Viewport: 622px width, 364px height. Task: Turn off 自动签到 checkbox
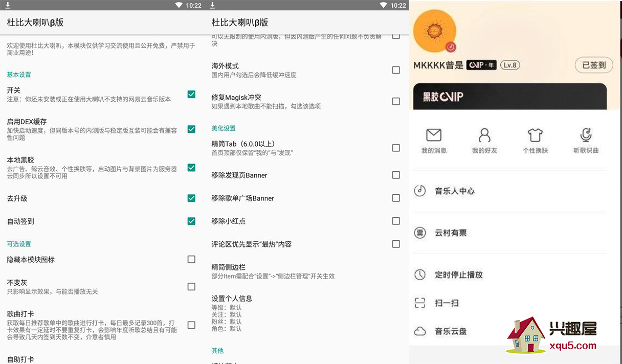(191, 221)
